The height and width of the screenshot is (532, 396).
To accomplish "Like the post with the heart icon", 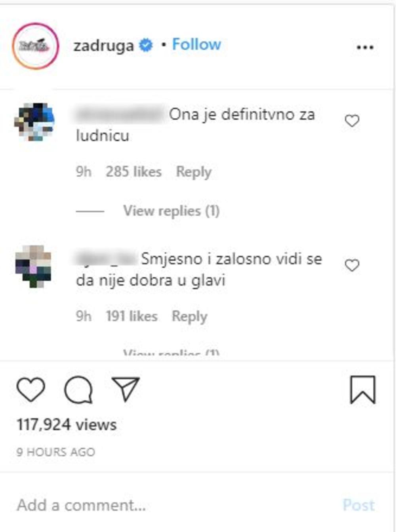I will tap(31, 389).
